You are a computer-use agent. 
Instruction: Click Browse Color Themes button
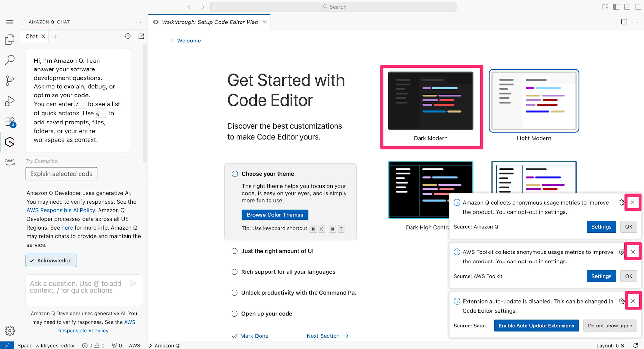click(x=275, y=215)
